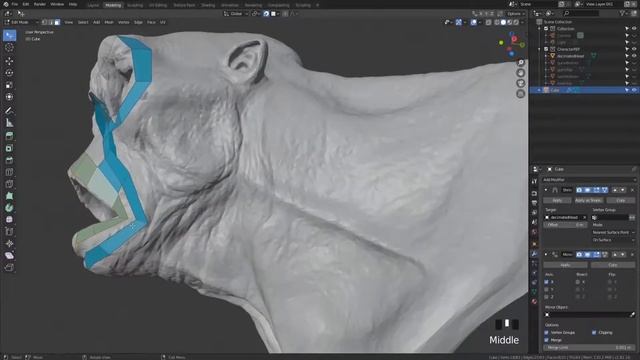Select the Shear tool

(9, 256)
